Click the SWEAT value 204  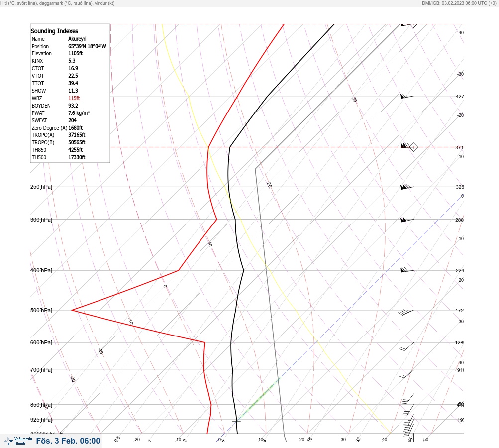pyautogui.click(x=72, y=120)
